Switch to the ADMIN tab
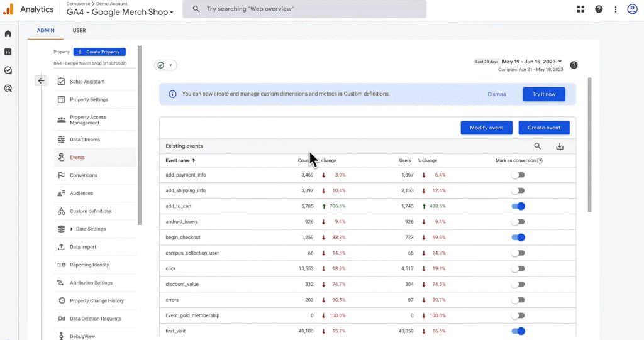This screenshot has height=340, width=644. click(45, 30)
